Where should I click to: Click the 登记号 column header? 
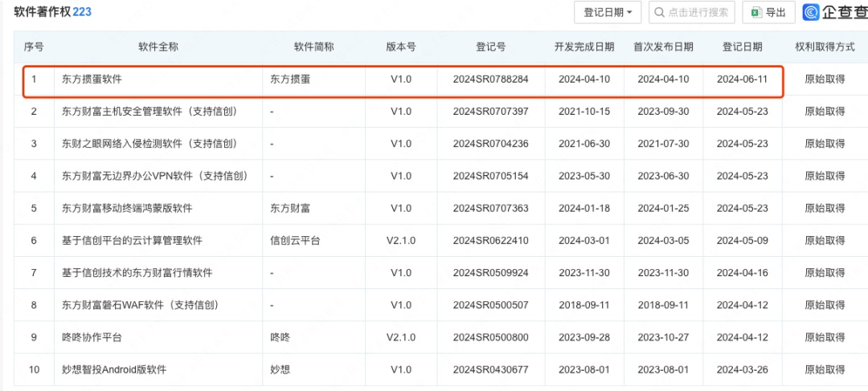(490, 47)
